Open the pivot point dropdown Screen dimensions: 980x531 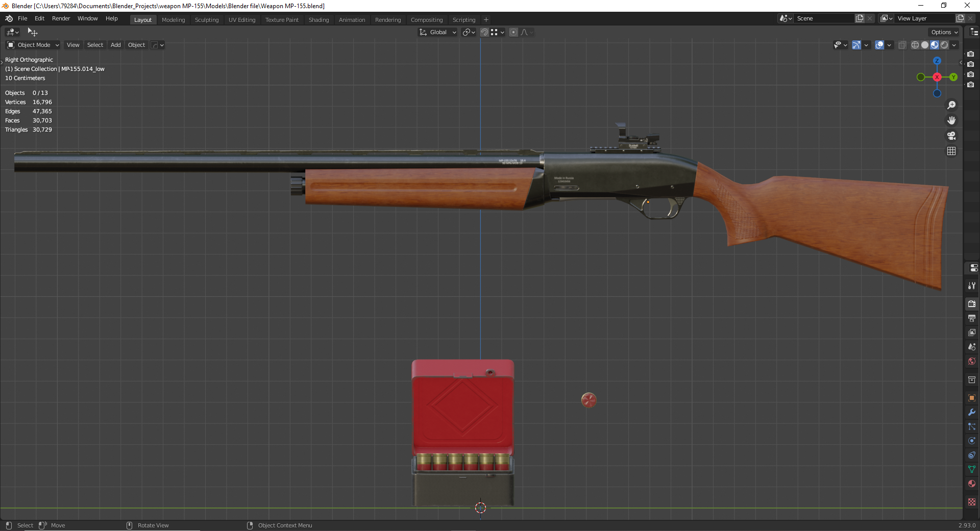pos(469,32)
